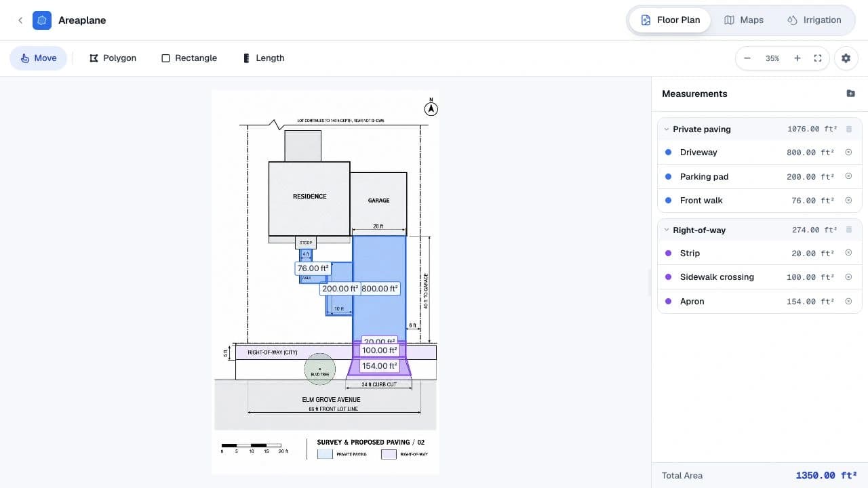Select the Driveway measurement row
This screenshot has height=488, width=868.
[759, 152]
